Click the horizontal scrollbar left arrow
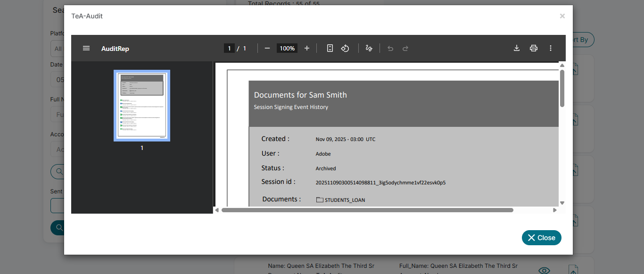The width and height of the screenshot is (644, 274). pos(217,210)
